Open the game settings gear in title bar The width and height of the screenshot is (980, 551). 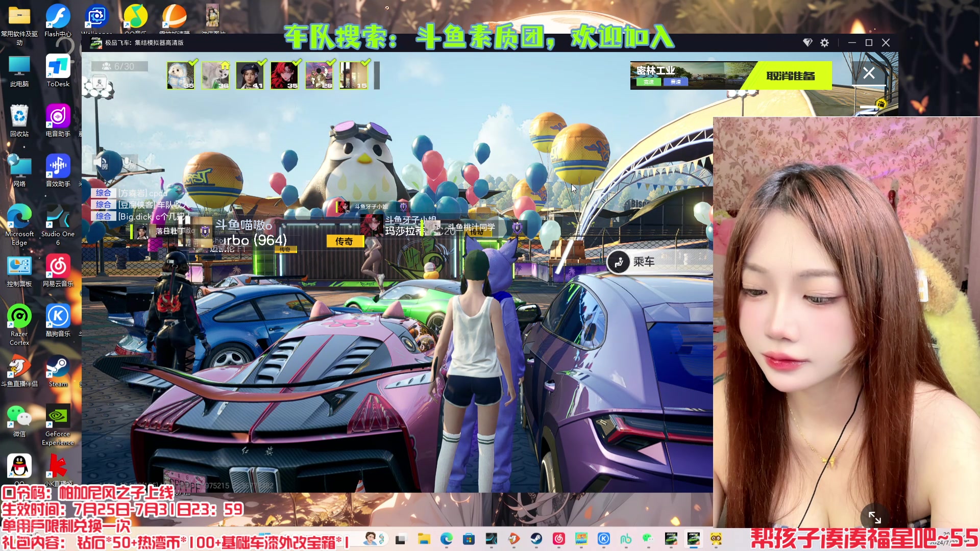pos(824,43)
